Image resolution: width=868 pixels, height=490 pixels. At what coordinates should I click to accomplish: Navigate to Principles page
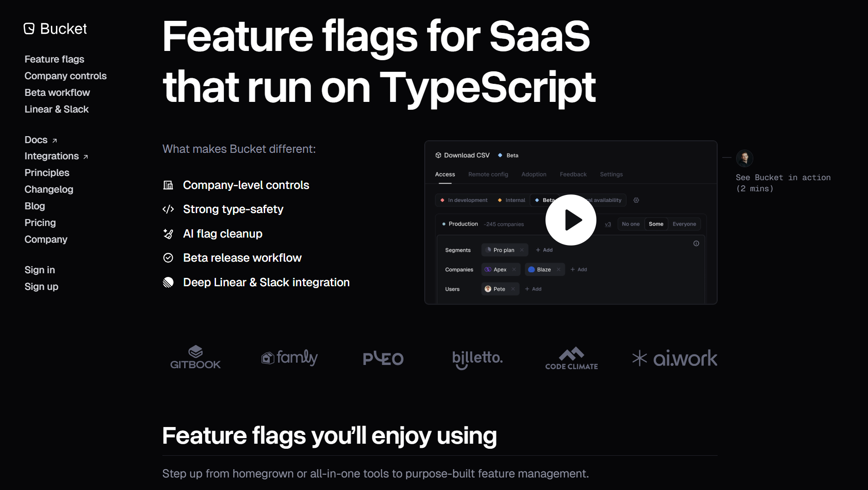pyautogui.click(x=47, y=173)
